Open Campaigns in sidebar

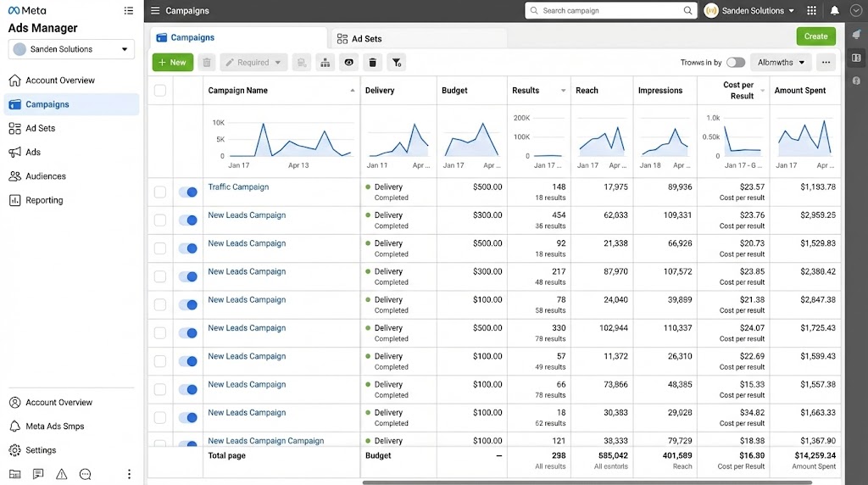point(71,104)
